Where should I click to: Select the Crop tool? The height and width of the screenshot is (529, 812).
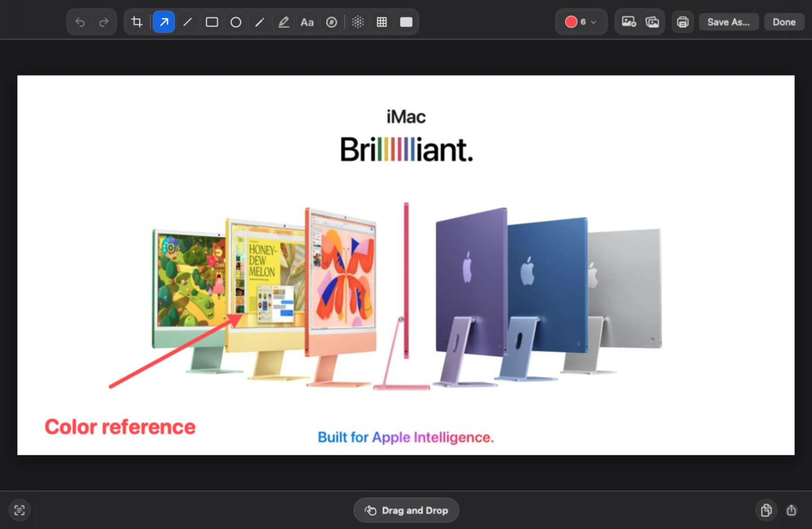(x=137, y=22)
